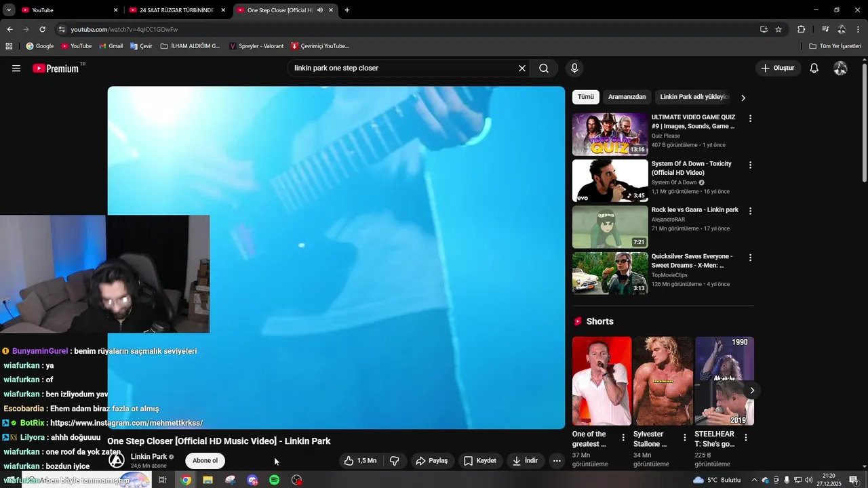Save the video with Kaydet
The image size is (868, 488).
click(480, 461)
